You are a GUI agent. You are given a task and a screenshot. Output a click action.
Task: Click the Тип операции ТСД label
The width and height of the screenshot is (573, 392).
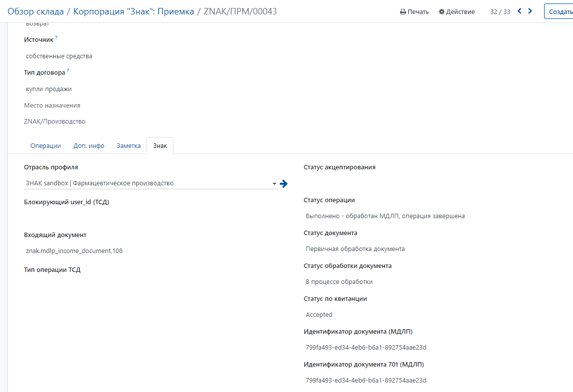pyautogui.click(x=52, y=269)
